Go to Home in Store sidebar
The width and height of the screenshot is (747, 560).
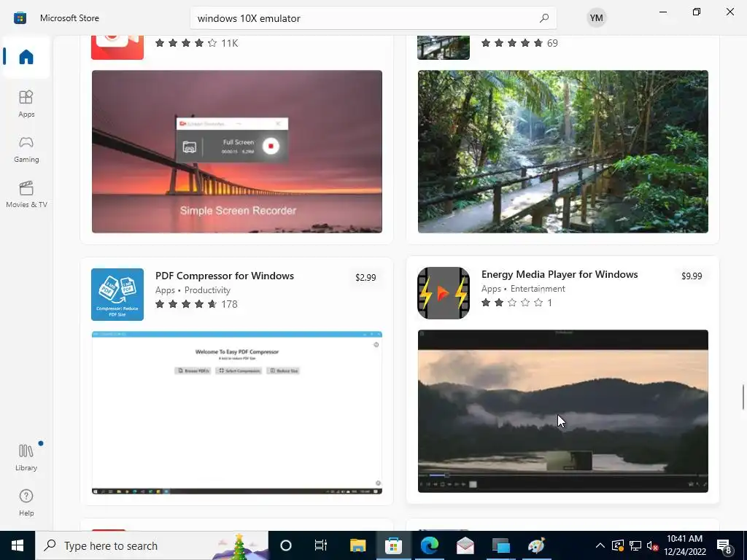26,57
